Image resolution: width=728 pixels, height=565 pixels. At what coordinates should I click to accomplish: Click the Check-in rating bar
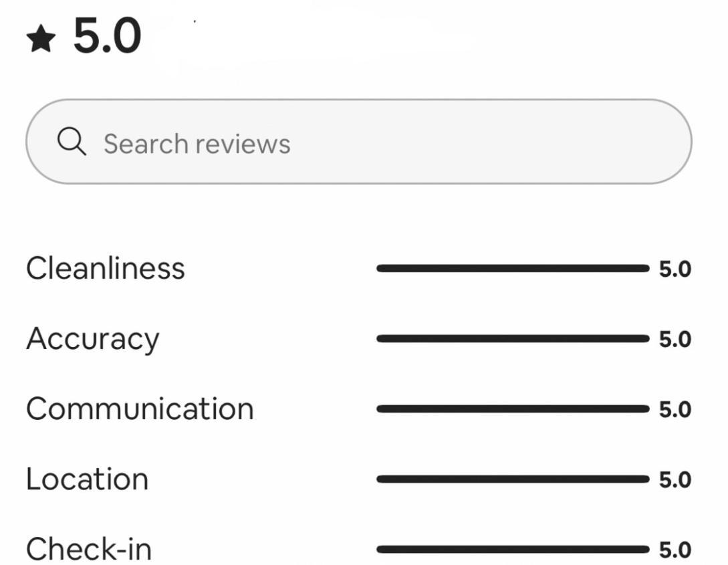point(513,549)
